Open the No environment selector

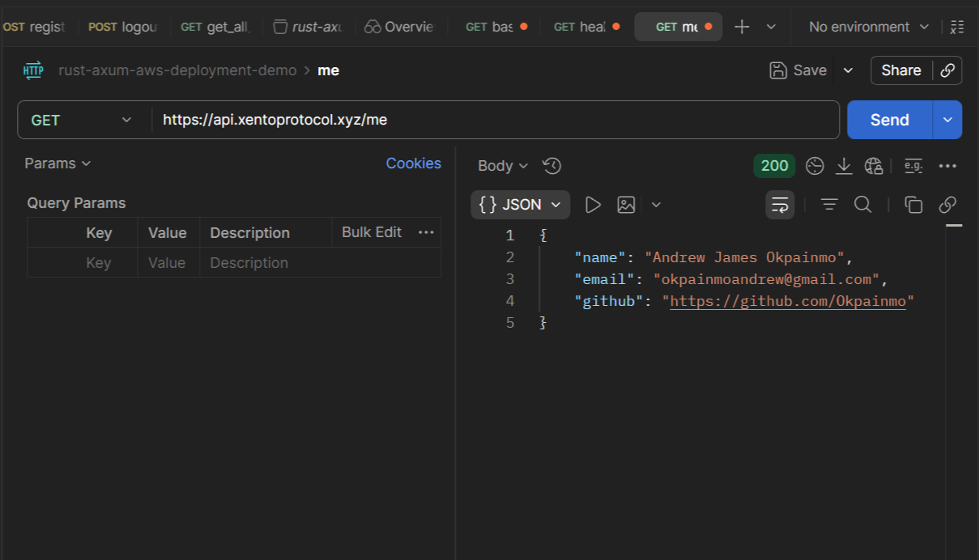point(869,27)
